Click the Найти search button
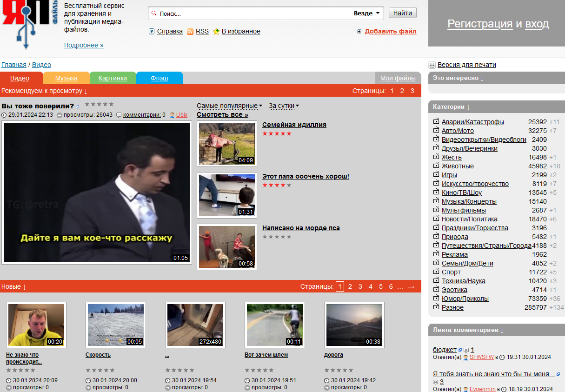The width and height of the screenshot is (565, 392). click(x=403, y=13)
